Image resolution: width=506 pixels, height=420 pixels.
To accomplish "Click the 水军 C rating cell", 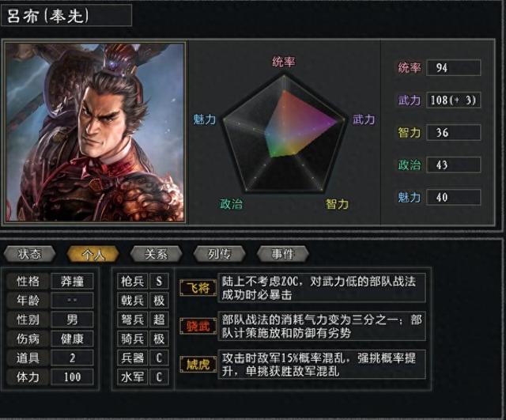I will coord(159,376).
